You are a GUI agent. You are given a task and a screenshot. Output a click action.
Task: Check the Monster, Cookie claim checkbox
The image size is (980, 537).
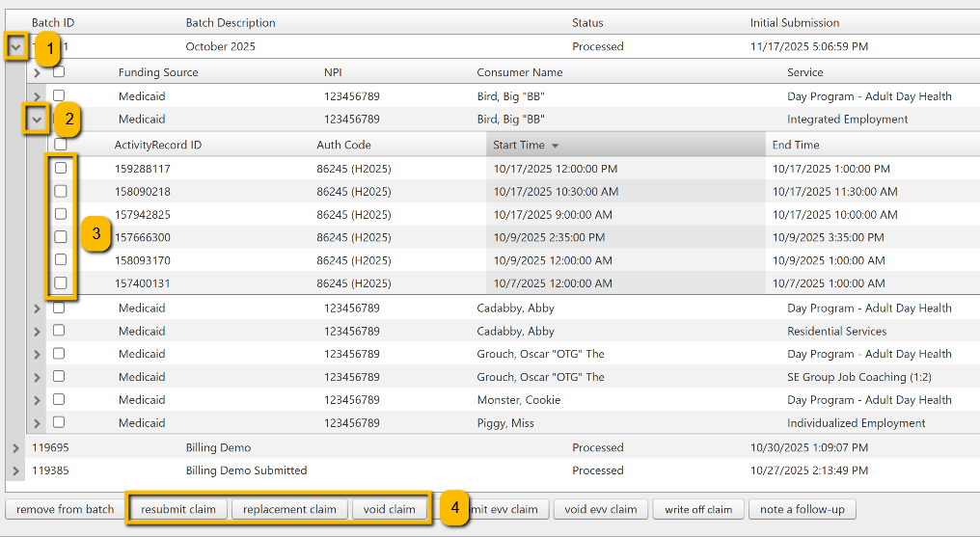[x=59, y=399]
